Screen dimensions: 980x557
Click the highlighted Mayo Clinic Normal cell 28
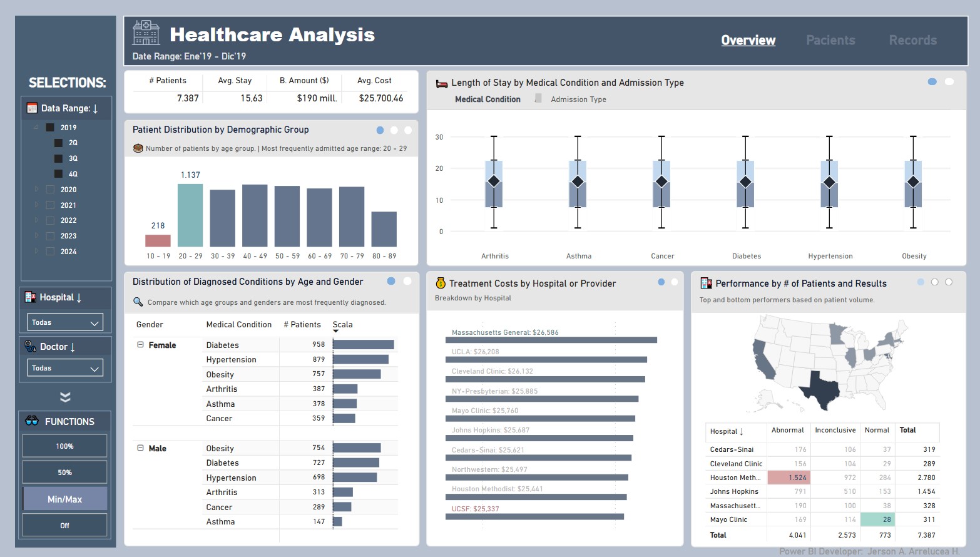(877, 519)
